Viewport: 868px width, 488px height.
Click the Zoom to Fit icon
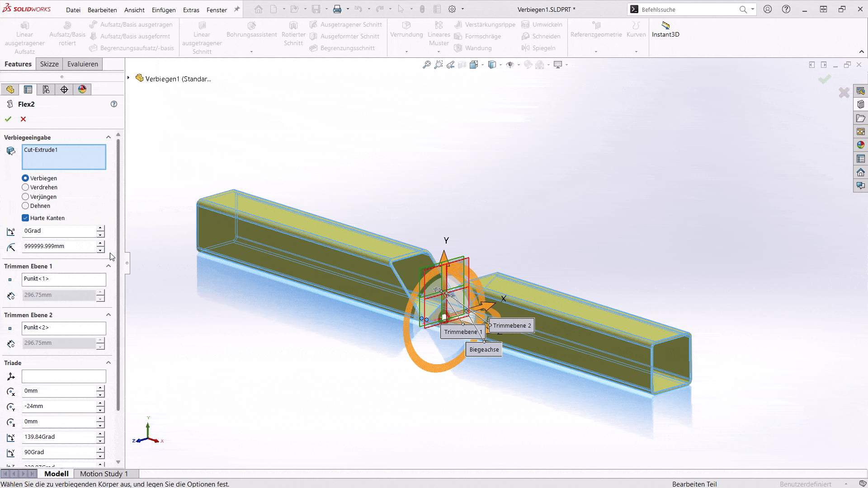click(426, 65)
